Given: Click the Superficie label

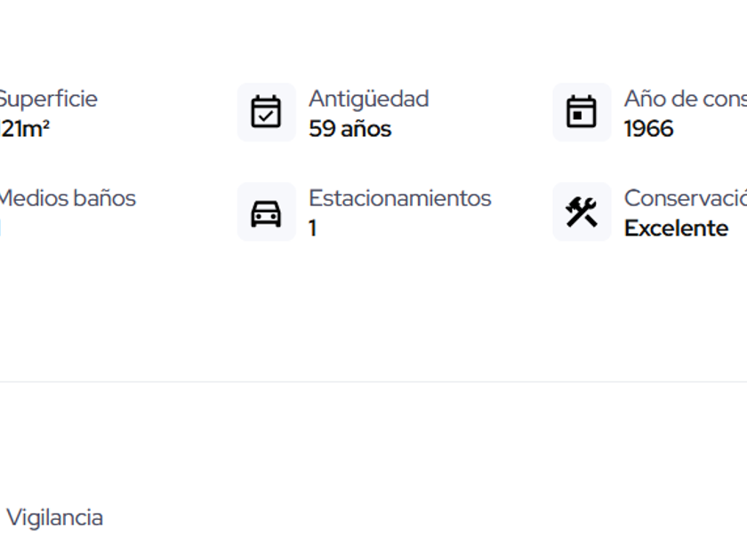Looking at the screenshot, I should click(48, 99).
